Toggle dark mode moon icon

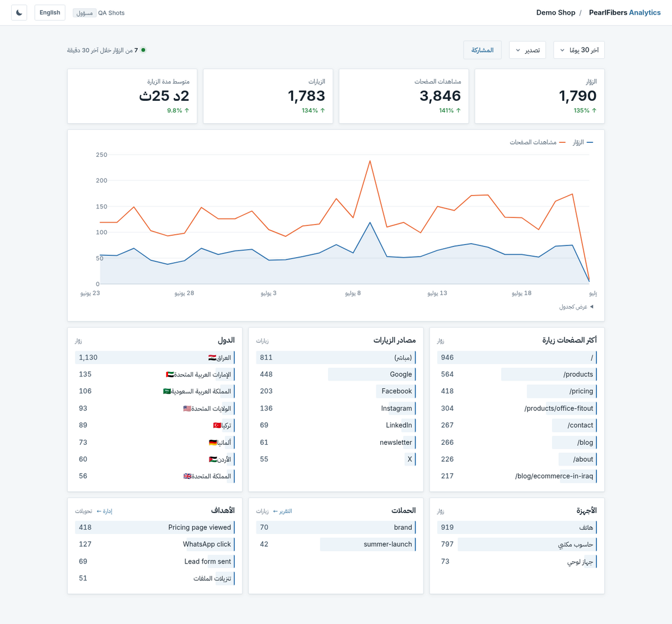(x=19, y=12)
